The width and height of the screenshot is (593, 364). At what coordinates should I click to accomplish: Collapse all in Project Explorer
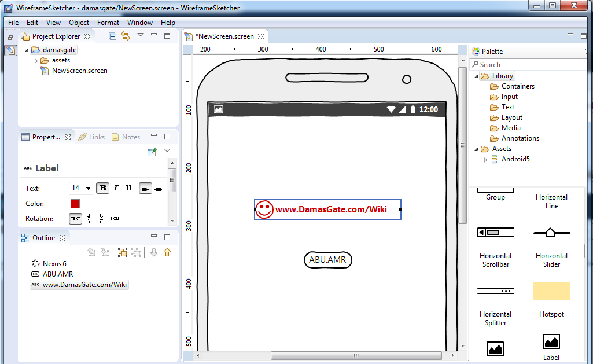tap(112, 36)
